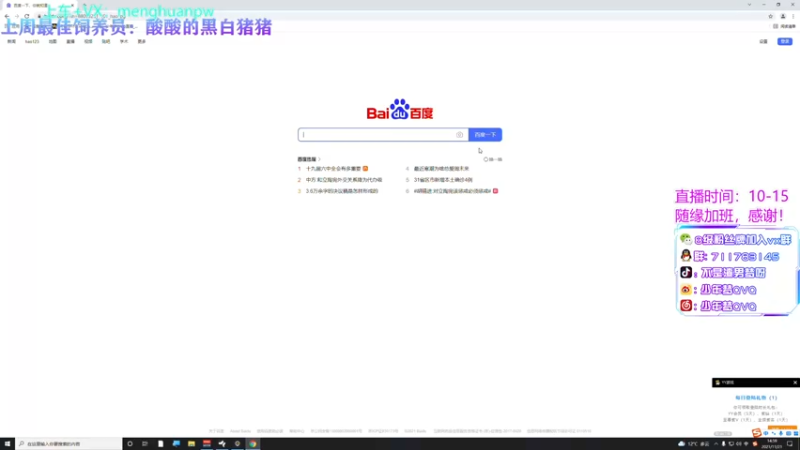Open the sixth hot search headline
The image size is (800, 450).
[452, 191]
